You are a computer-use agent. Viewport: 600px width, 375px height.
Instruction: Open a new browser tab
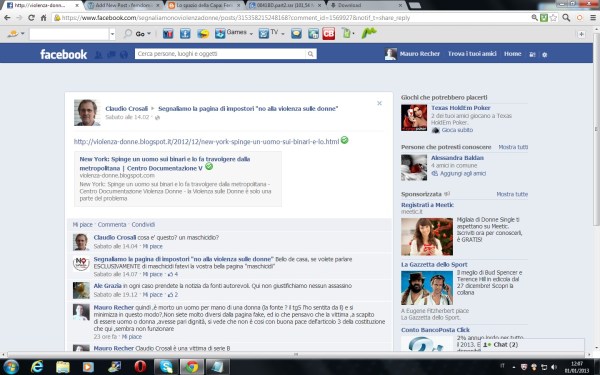415,5
